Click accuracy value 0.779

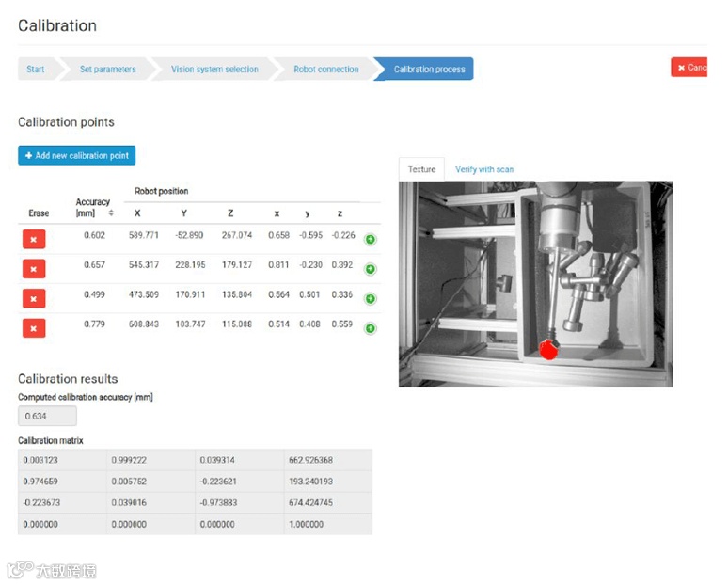point(94,324)
